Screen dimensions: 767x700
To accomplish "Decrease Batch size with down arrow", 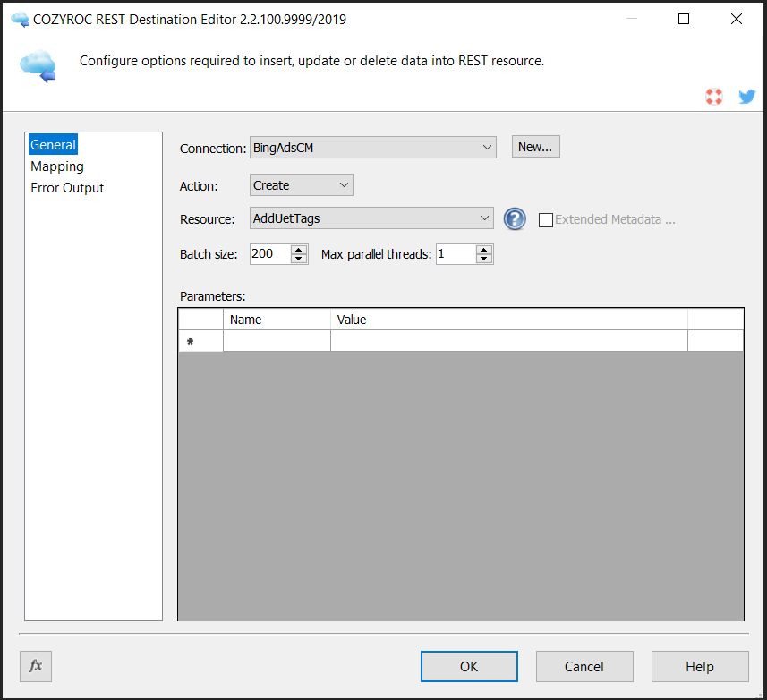I will [298, 259].
